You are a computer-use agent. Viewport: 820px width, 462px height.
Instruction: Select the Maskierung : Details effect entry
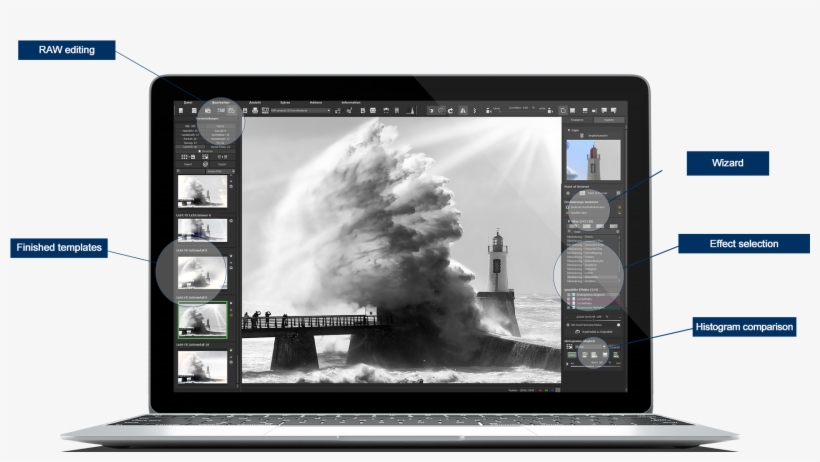pyautogui.click(x=592, y=236)
